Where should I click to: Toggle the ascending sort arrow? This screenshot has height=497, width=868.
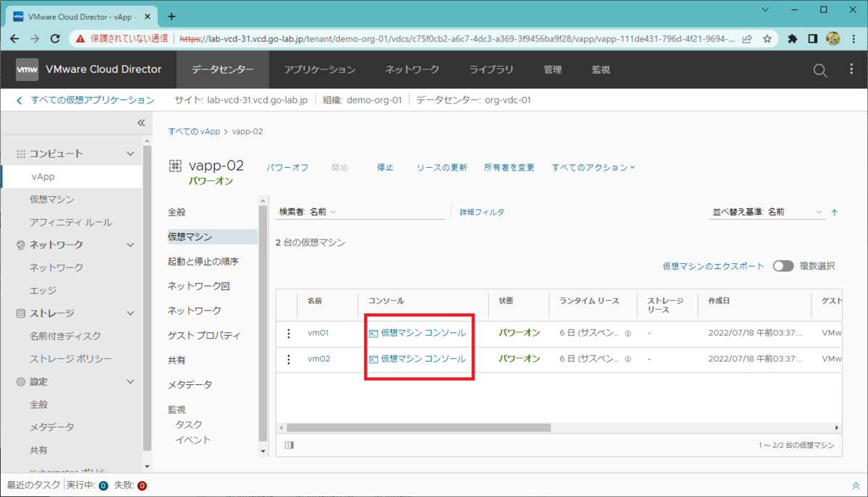[x=834, y=213]
